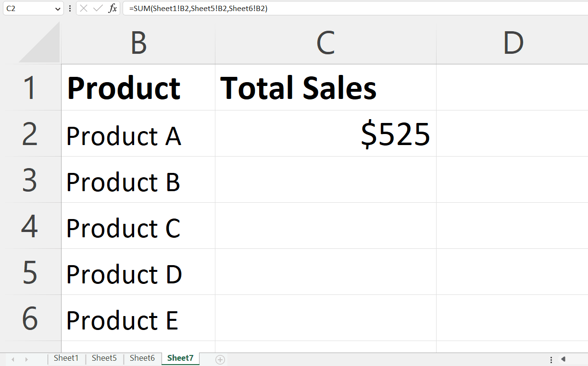Select the cell showing $525

click(x=325, y=134)
